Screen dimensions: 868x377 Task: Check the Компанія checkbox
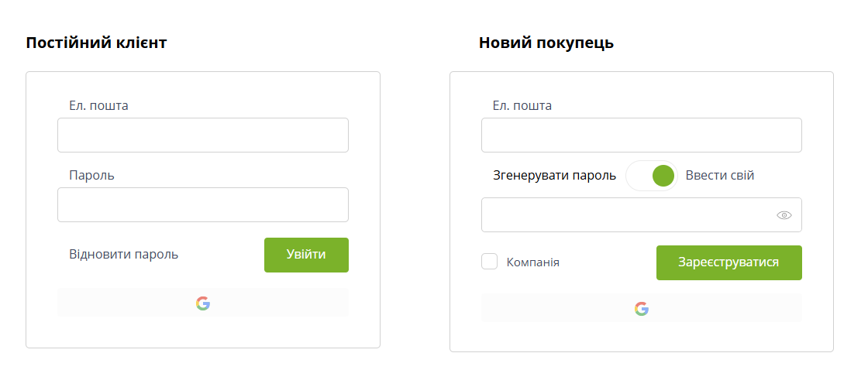(x=489, y=262)
